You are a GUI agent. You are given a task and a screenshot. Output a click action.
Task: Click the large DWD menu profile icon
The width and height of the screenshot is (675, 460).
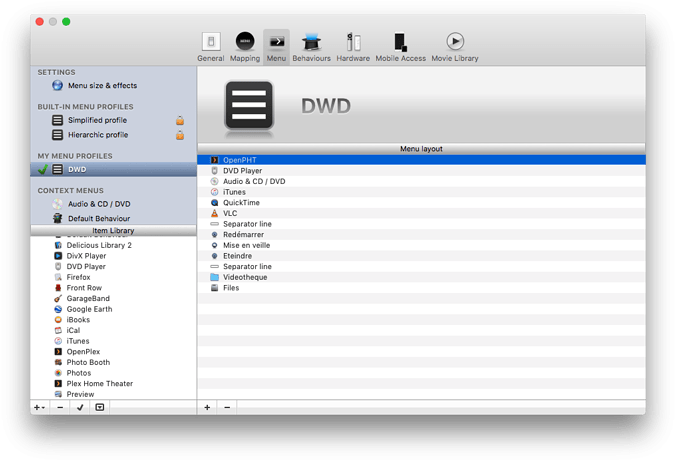pyautogui.click(x=249, y=105)
